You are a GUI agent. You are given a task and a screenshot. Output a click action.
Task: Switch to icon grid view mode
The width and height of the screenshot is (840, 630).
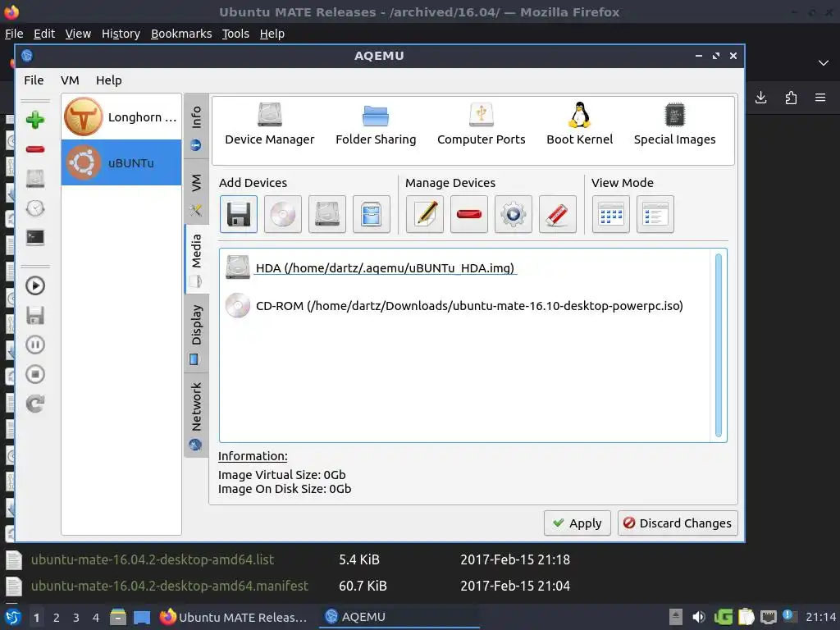610,214
